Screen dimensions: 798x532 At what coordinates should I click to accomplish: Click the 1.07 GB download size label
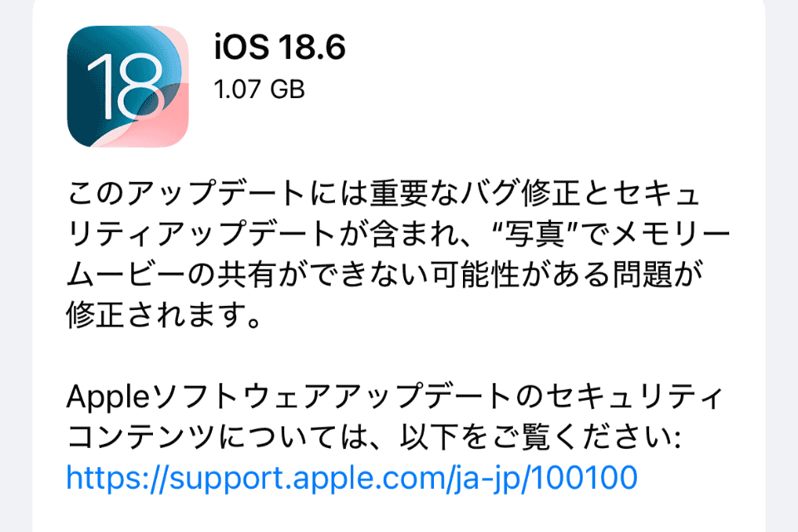(x=259, y=90)
